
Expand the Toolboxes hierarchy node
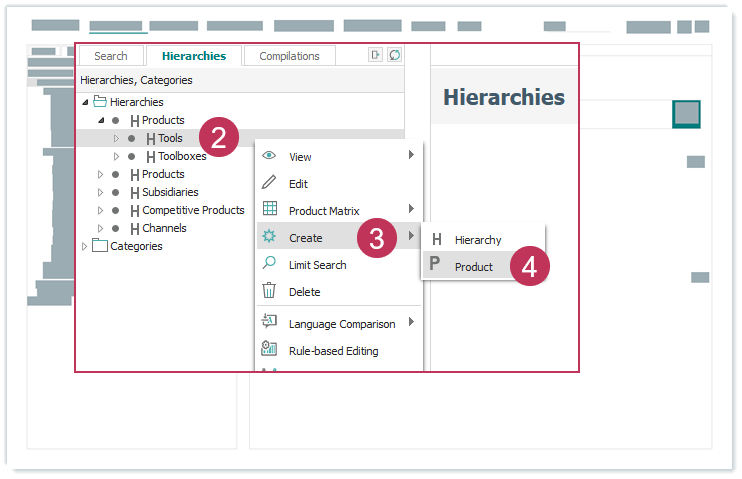[x=116, y=156]
